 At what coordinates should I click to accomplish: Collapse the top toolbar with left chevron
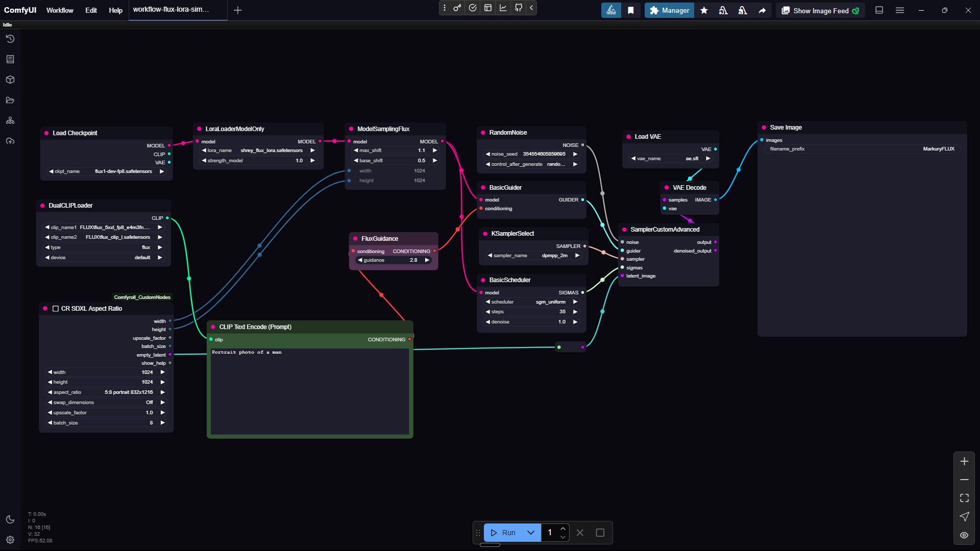tap(531, 8)
